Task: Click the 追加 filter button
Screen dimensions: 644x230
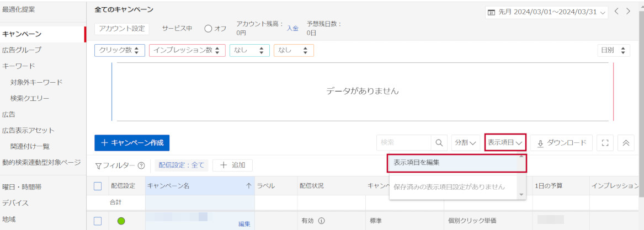Action: pos(232,165)
